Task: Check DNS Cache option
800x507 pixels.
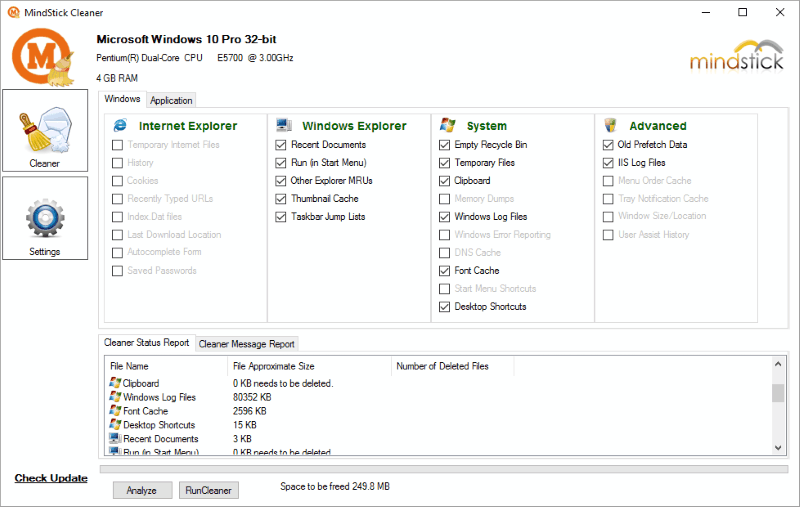Action: [444, 253]
